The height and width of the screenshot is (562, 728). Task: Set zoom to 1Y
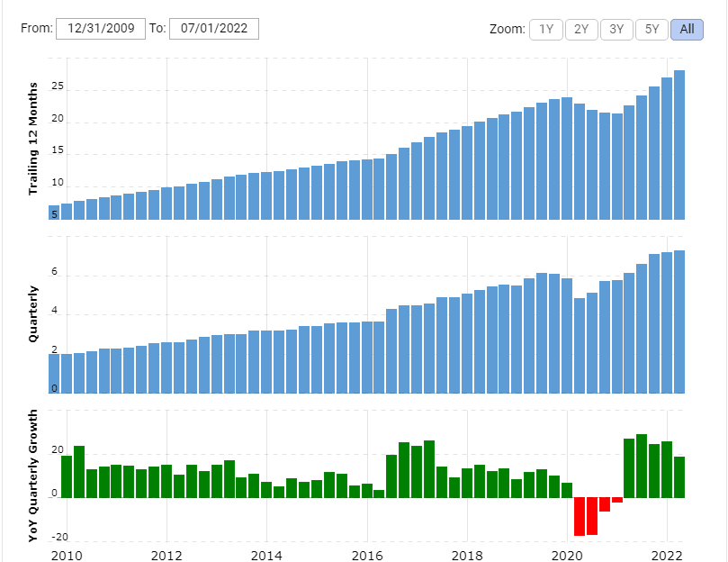pyautogui.click(x=545, y=29)
